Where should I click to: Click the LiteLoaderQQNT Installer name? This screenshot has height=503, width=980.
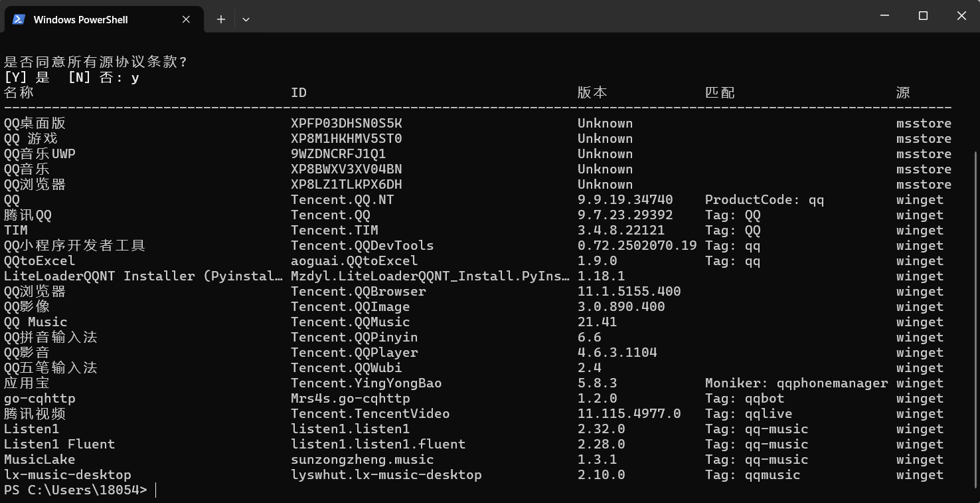click(x=143, y=276)
